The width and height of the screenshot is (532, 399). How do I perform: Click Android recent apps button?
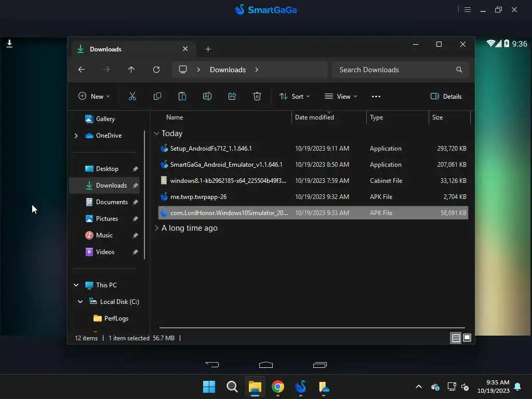[x=320, y=365]
